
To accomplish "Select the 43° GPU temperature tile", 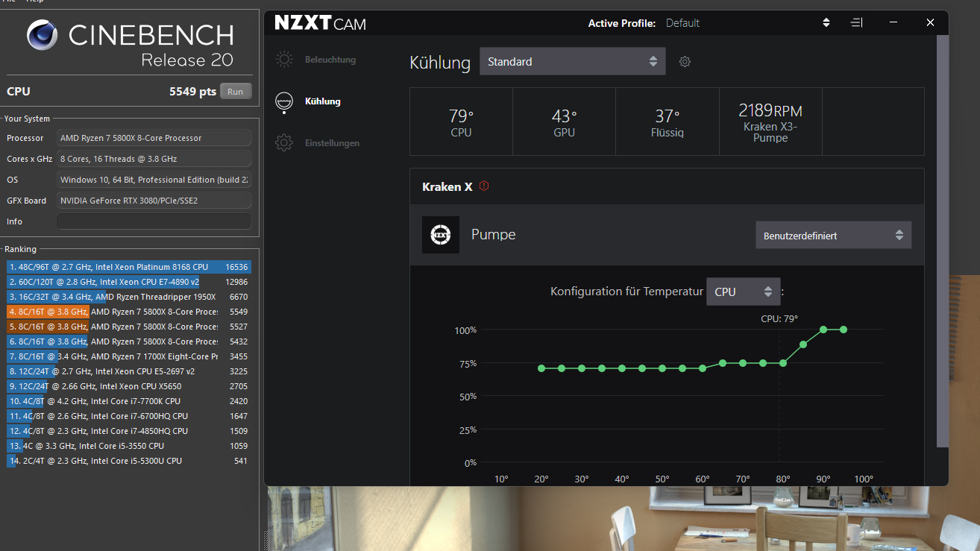I will [x=564, y=122].
